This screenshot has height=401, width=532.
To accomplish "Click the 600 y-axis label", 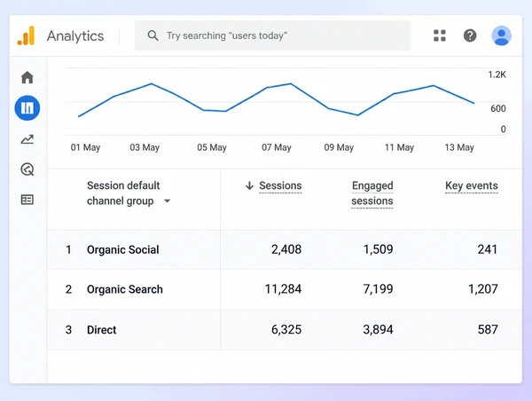I will click(x=498, y=108).
